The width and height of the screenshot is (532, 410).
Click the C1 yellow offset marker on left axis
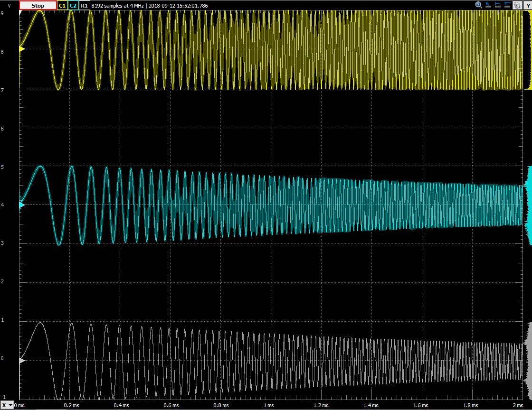tap(21, 48)
